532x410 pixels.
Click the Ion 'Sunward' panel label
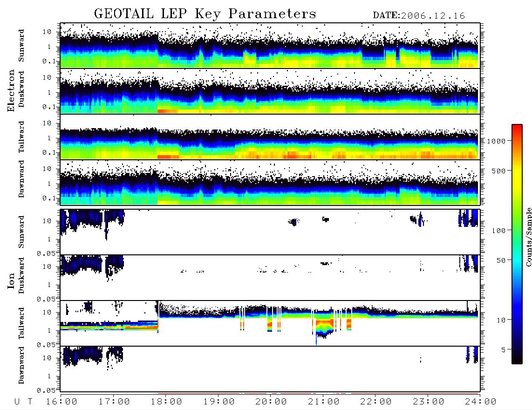pyautogui.click(x=21, y=232)
